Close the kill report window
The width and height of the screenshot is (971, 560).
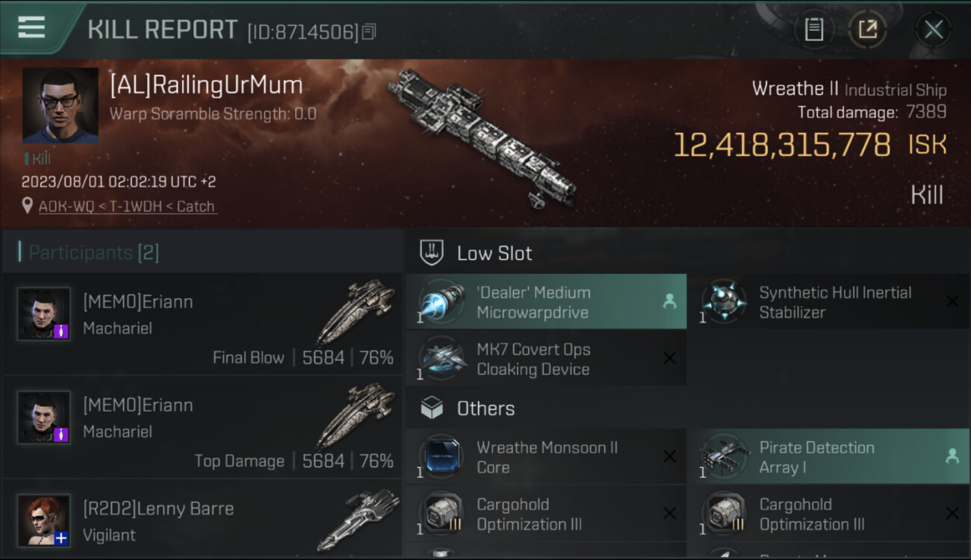933,30
